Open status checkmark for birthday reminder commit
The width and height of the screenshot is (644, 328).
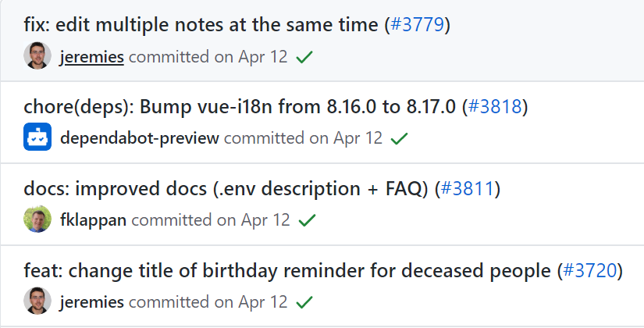click(x=305, y=301)
